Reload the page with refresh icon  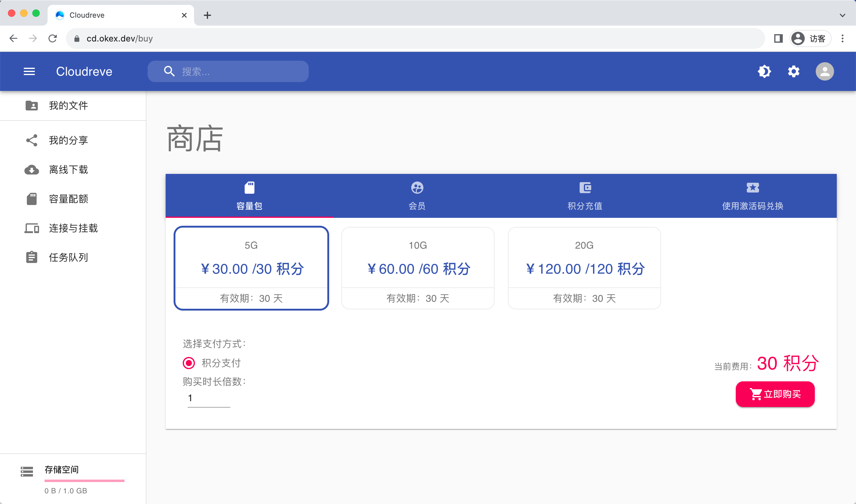53,38
